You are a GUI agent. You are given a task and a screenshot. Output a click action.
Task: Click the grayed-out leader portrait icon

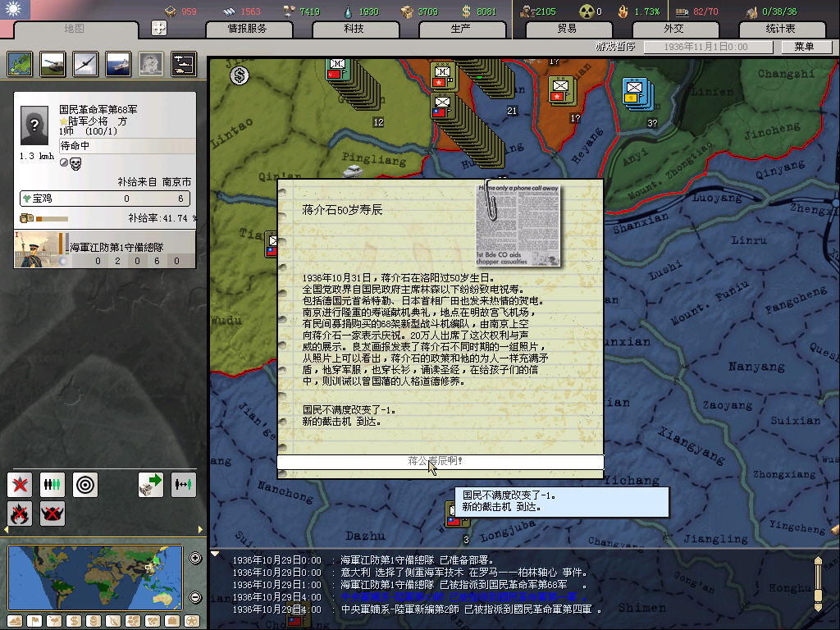click(x=151, y=64)
